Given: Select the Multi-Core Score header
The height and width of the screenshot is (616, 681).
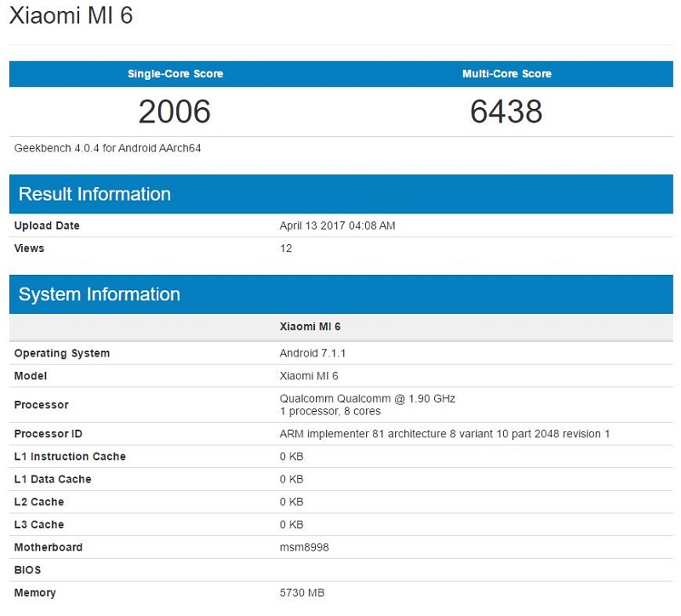Looking at the screenshot, I should click(504, 74).
